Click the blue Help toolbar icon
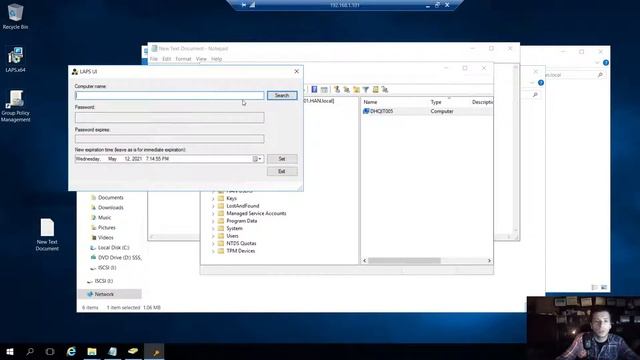The height and width of the screenshot is (360, 640). pos(314,89)
